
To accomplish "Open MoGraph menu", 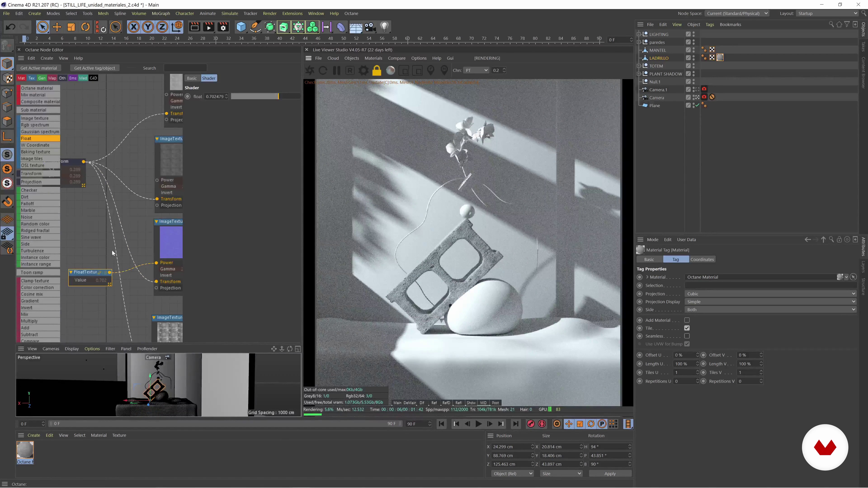I will click(161, 14).
